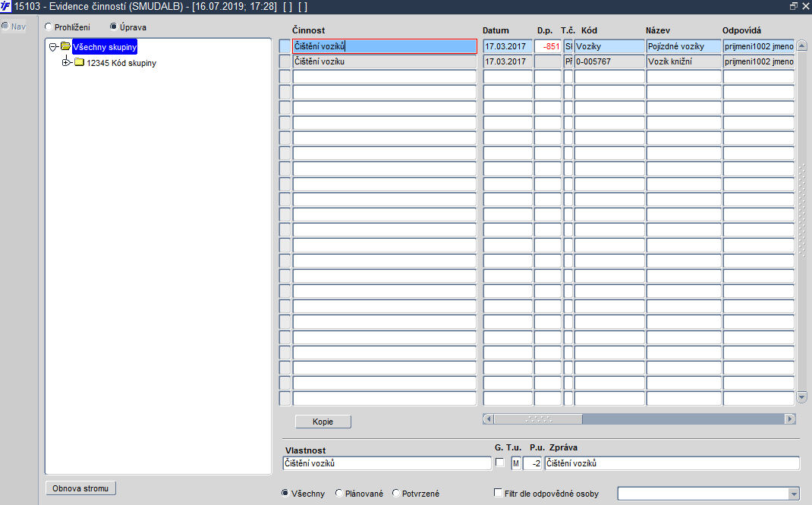The height and width of the screenshot is (505, 812).
Task: Click the D.p. field showing -851
Action: (548, 46)
